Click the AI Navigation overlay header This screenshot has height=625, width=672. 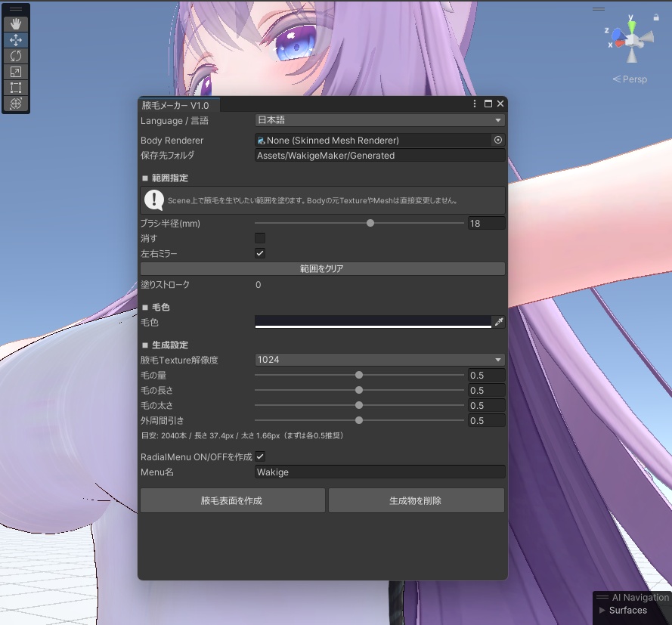click(633, 598)
